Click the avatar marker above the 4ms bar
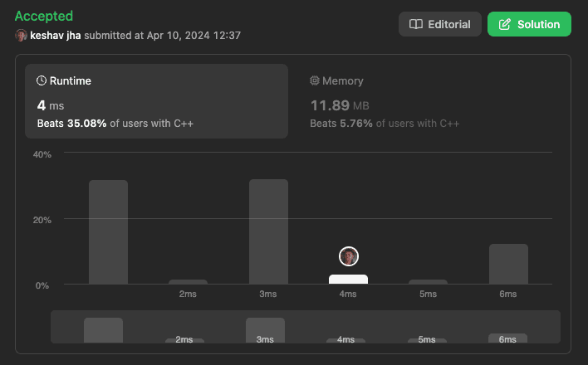This screenshot has width=588, height=365. pos(349,256)
